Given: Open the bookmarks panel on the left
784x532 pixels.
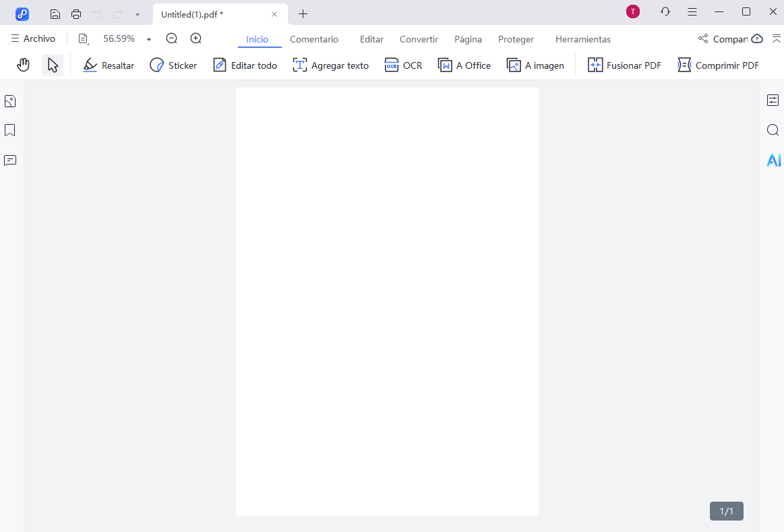Looking at the screenshot, I should click(x=9, y=130).
